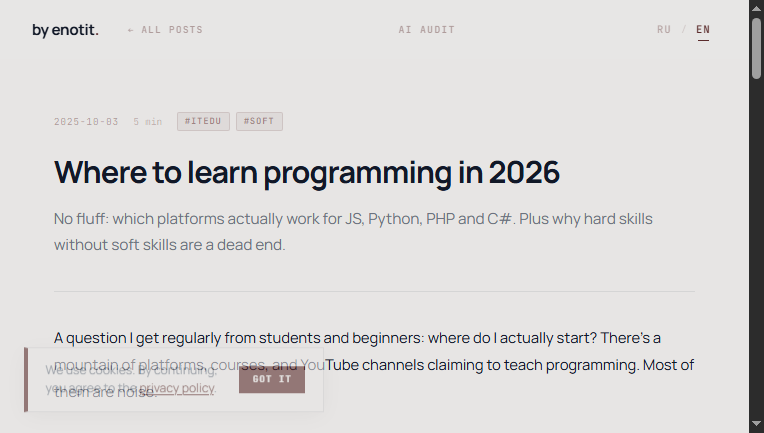This screenshot has height=433, width=764.
Task: Click the '5 min' reading time label
Action: click(147, 122)
